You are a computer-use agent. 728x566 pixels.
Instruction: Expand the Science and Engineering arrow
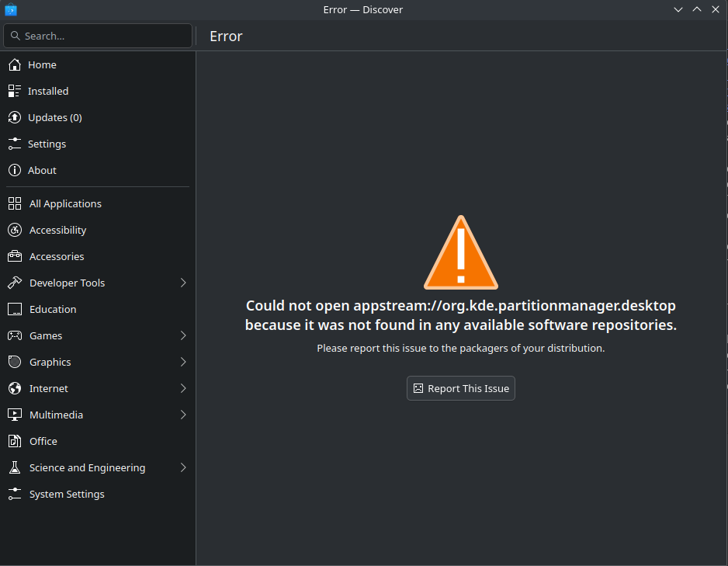tap(183, 468)
